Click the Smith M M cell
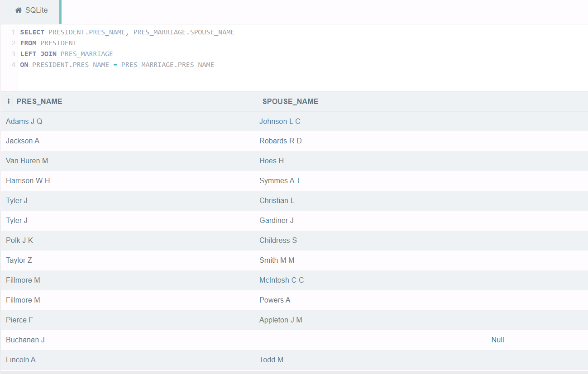Image resolution: width=588 pixels, height=374 pixels. [x=421, y=260]
